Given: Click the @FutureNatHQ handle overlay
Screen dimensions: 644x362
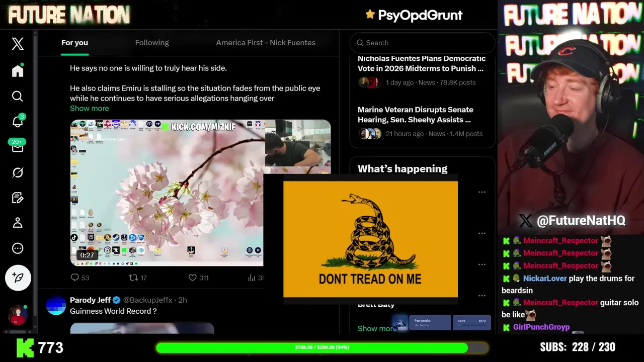Looking at the screenshot, I should [x=581, y=220].
